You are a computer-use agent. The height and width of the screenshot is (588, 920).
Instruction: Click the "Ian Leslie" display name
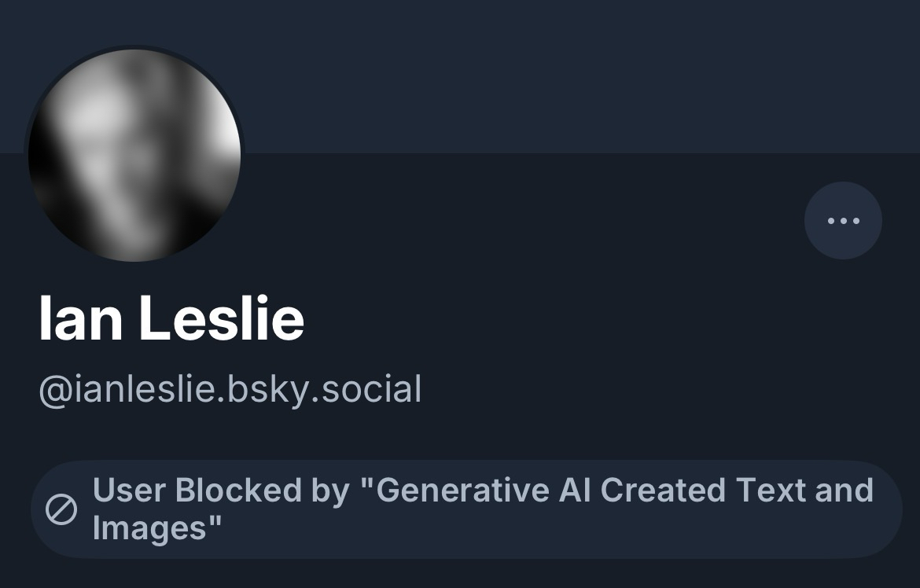pyautogui.click(x=171, y=319)
